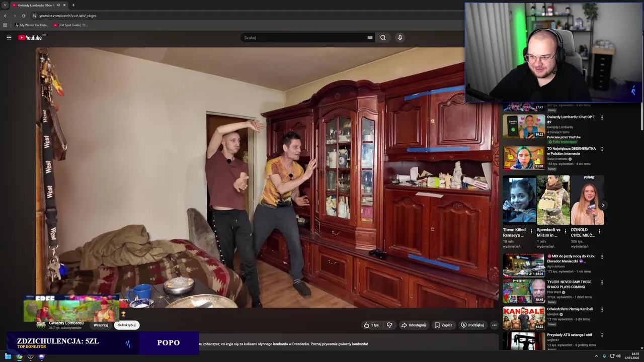Open Windows Start menu
Screen dimensions: 644x362
click(8, 356)
